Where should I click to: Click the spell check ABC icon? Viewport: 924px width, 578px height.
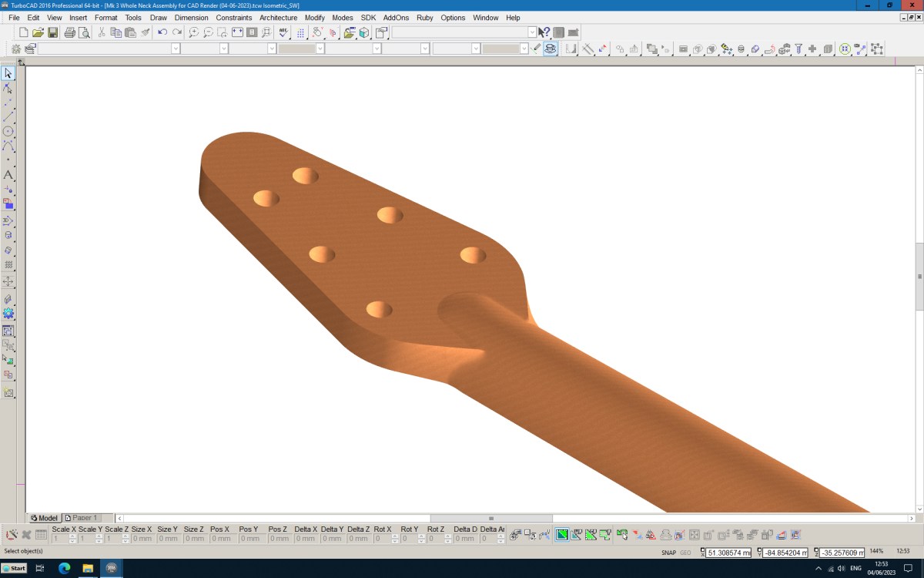click(283, 32)
